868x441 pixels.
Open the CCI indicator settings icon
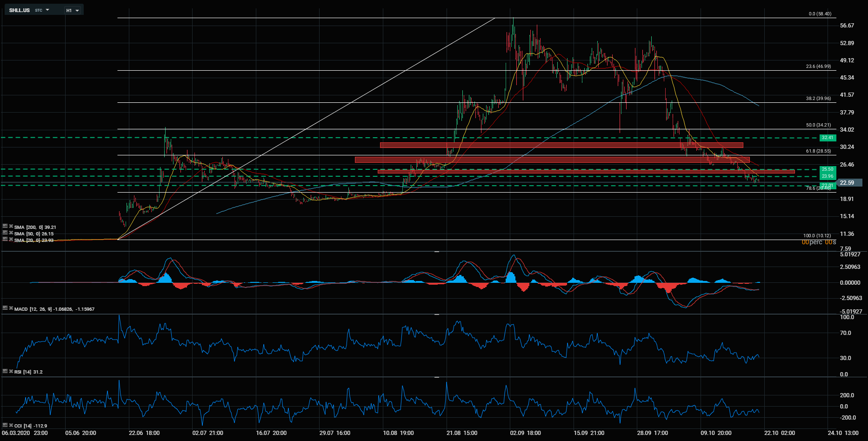coord(5,425)
